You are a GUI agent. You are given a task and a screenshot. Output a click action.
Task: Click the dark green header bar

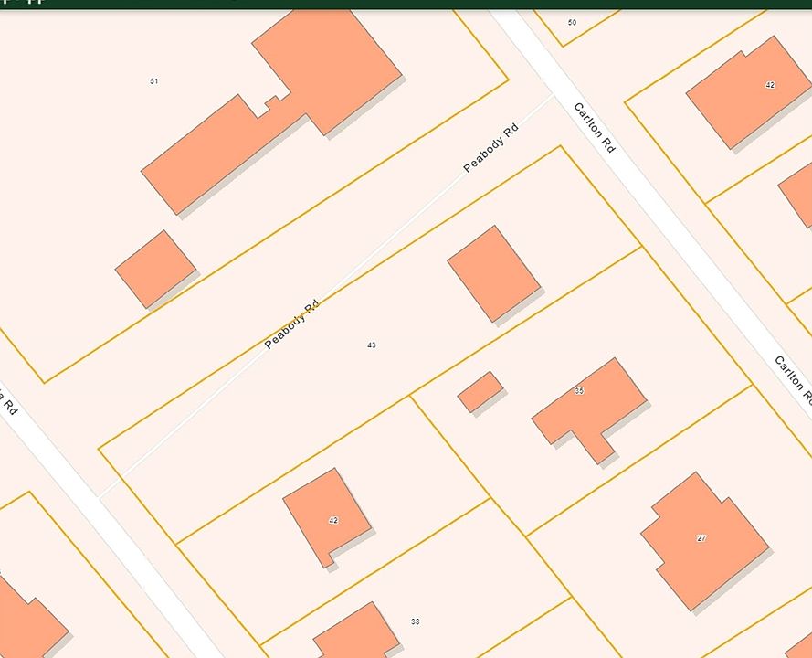click(406, 4)
